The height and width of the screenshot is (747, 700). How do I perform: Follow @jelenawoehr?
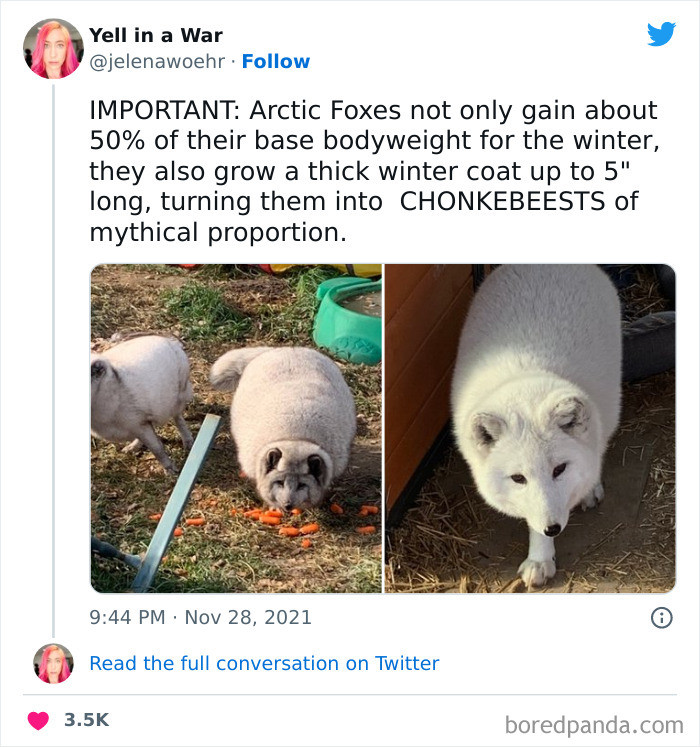point(276,61)
